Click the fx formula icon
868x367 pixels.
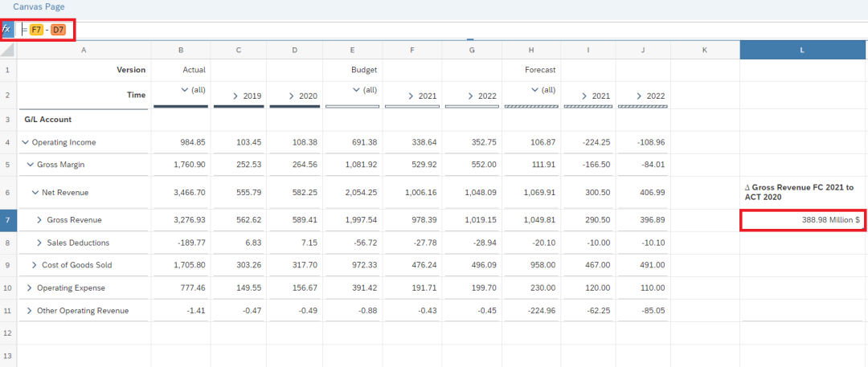coord(6,30)
